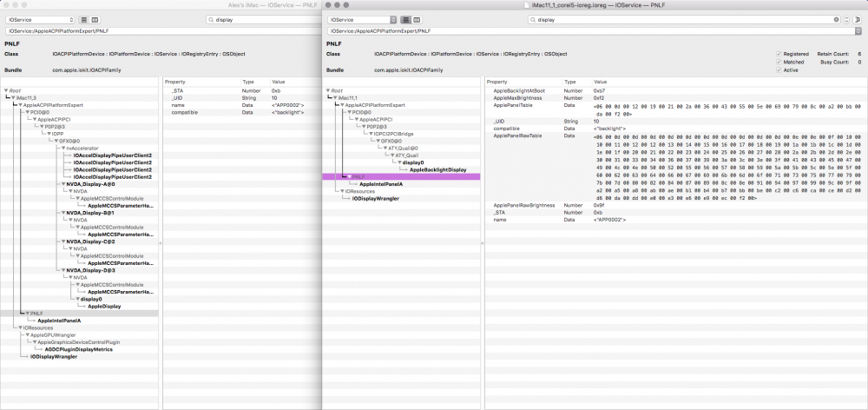Image resolution: width=868 pixels, height=410 pixels.
Task: Select ATY_Quail tree item
Action: click(405, 155)
